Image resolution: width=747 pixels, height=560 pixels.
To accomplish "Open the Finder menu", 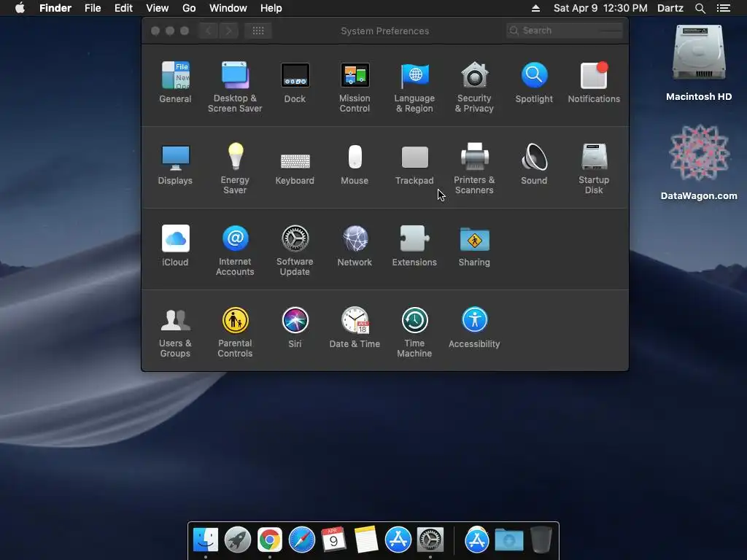I will [55, 8].
